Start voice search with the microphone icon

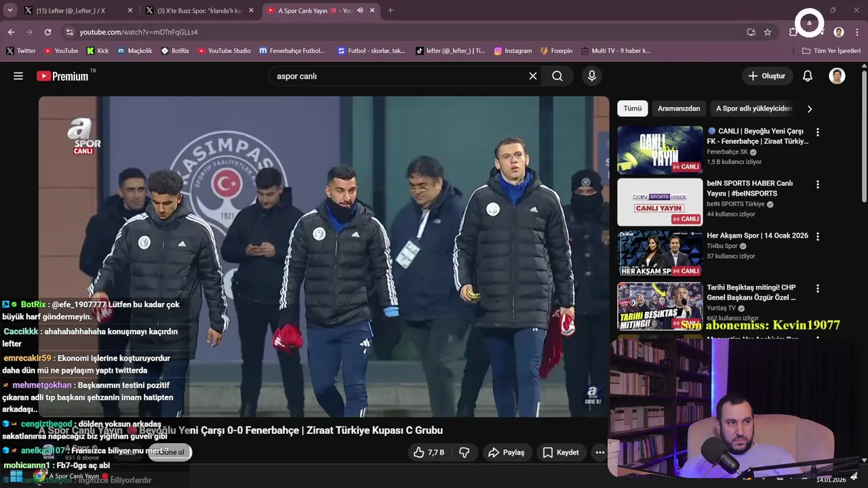coord(592,76)
